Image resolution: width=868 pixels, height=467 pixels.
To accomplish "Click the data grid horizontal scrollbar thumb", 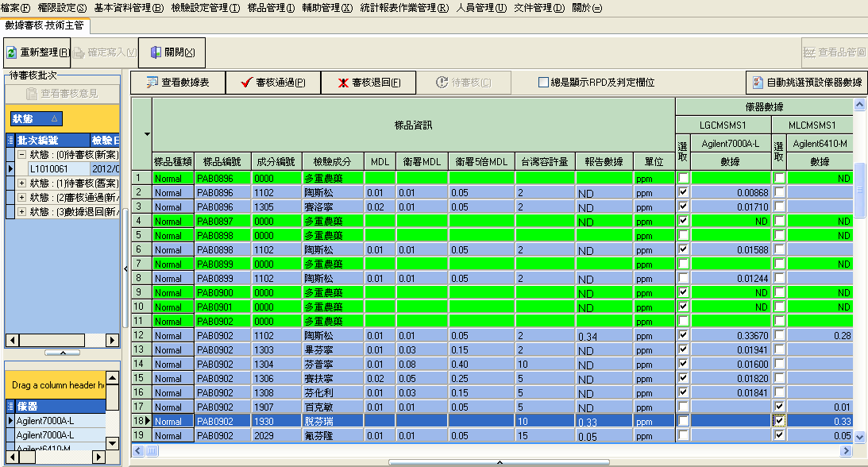I will click(x=152, y=451).
